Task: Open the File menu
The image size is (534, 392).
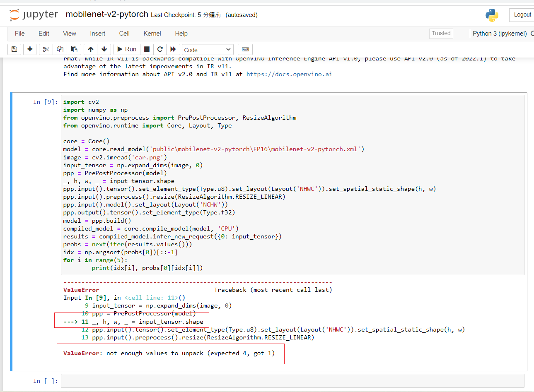Action: click(19, 34)
